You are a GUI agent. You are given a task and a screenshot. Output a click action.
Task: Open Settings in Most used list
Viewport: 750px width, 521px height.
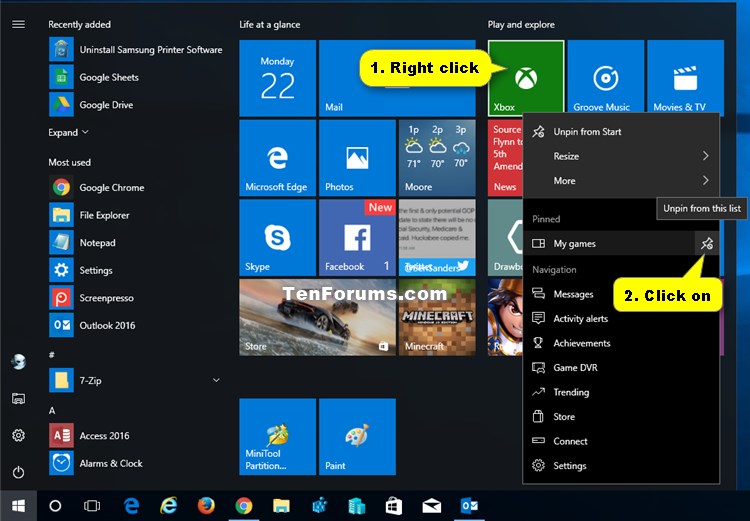tap(136, 270)
